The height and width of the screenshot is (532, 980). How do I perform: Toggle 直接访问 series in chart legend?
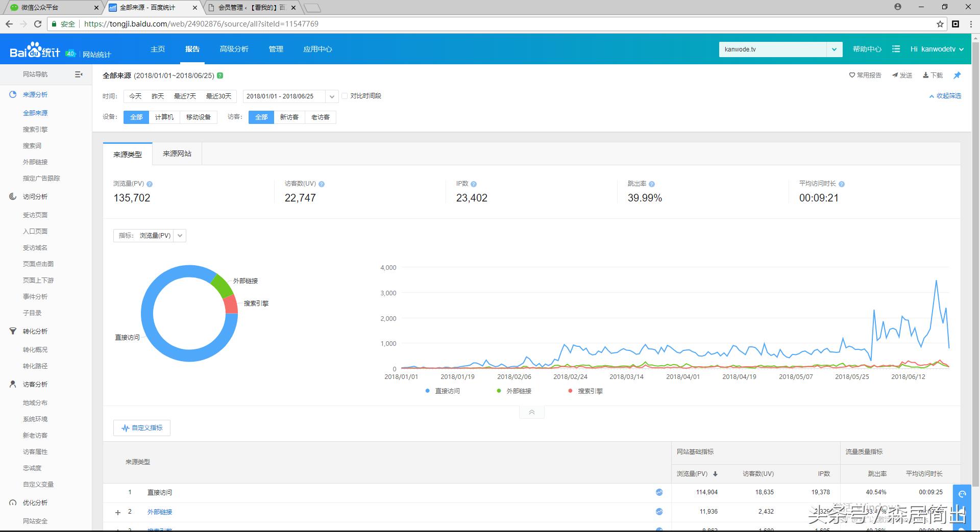click(442, 391)
